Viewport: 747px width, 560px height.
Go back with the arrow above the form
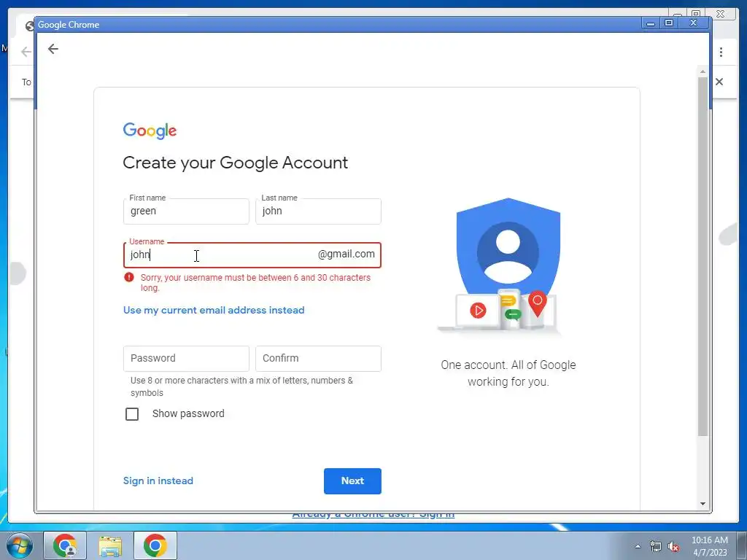click(53, 49)
